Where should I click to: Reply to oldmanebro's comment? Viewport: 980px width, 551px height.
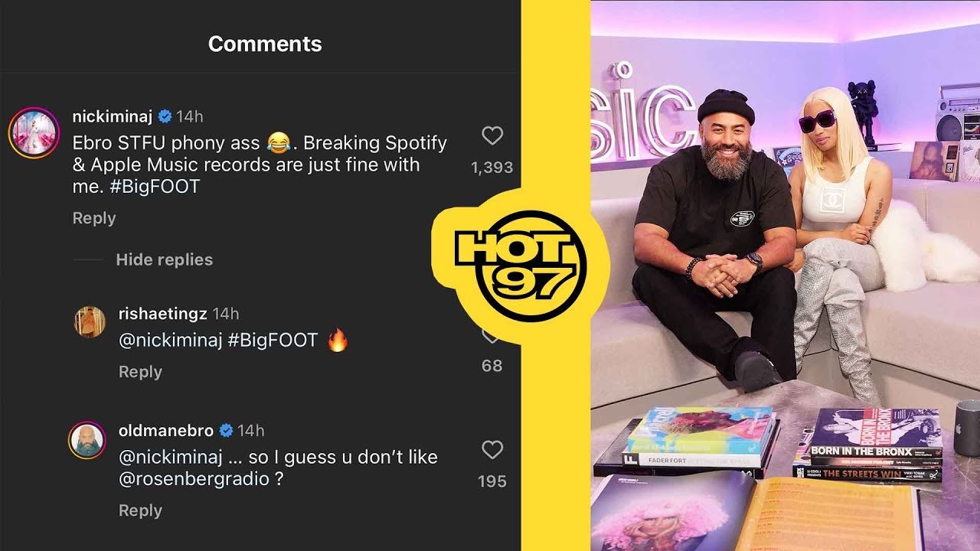[x=140, y=510]
